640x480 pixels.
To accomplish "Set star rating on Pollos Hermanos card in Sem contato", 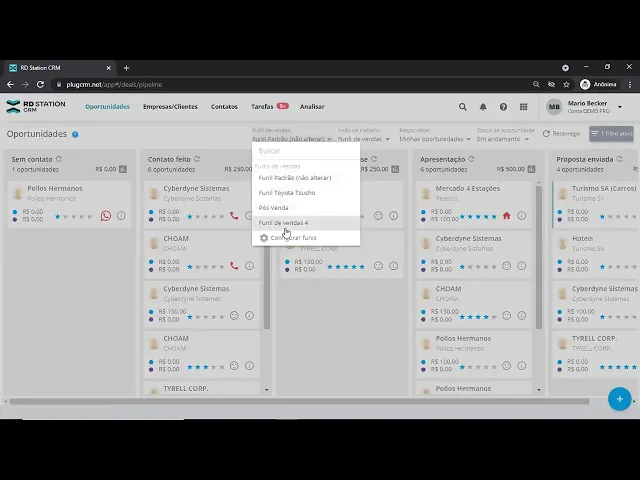I will 73,217.
